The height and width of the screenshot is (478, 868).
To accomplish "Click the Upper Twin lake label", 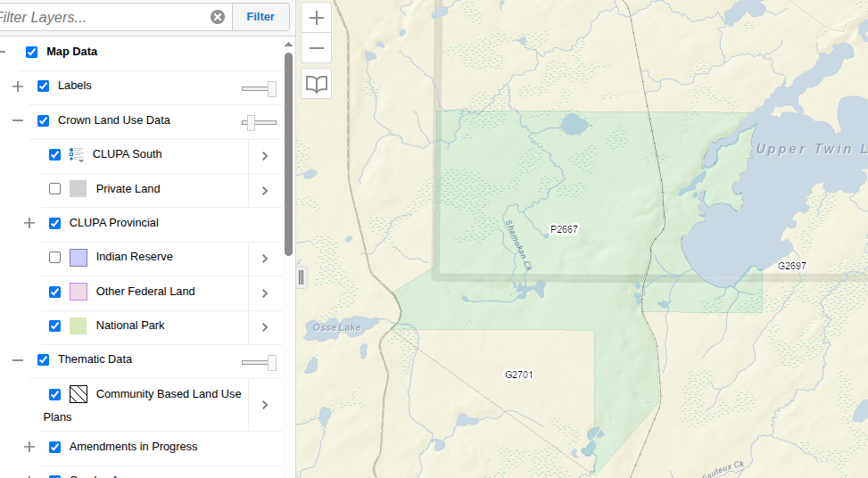I will [x=812, y=149].
